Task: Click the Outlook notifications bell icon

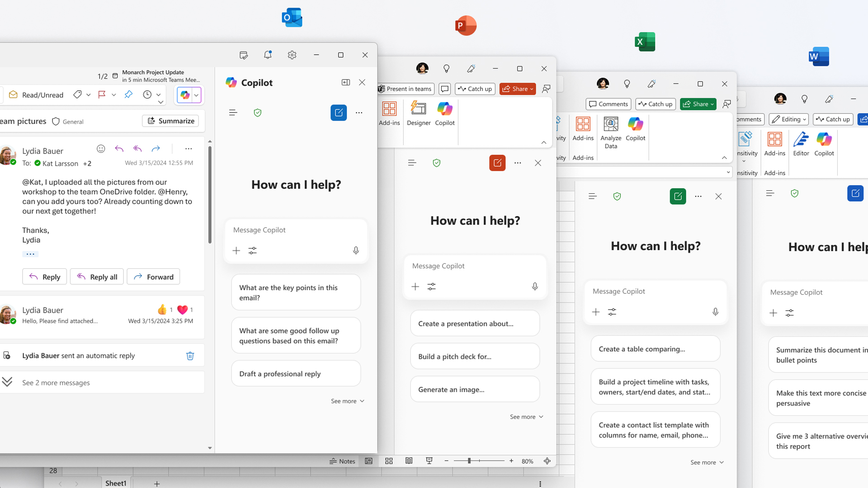Action: (268, 55)
